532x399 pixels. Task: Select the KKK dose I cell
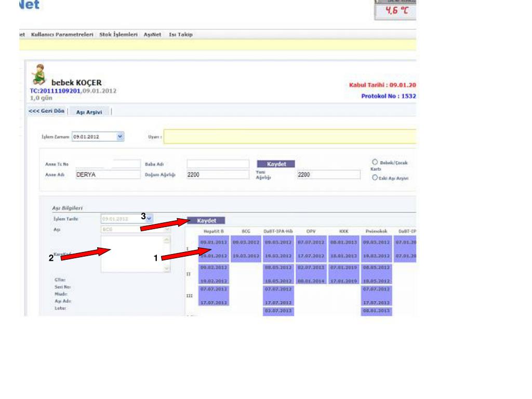[344, 249]
